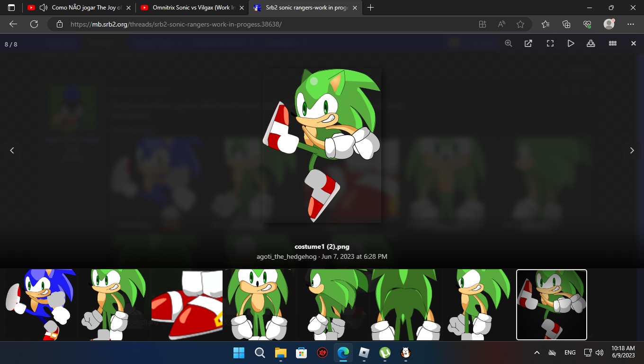Select the red shoes close-up thumbnail

[187, 305]
